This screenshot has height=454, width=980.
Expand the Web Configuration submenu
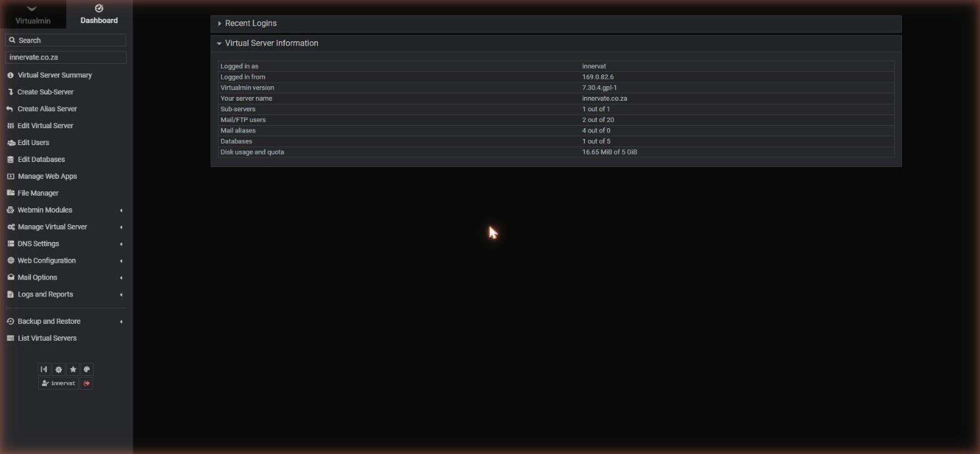(66, 261)
